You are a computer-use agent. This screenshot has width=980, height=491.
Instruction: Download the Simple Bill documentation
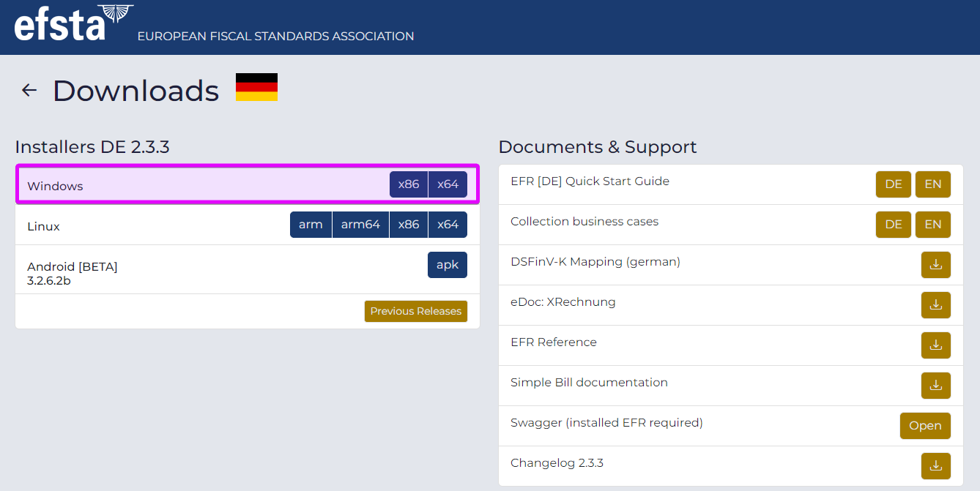[935, 386]
